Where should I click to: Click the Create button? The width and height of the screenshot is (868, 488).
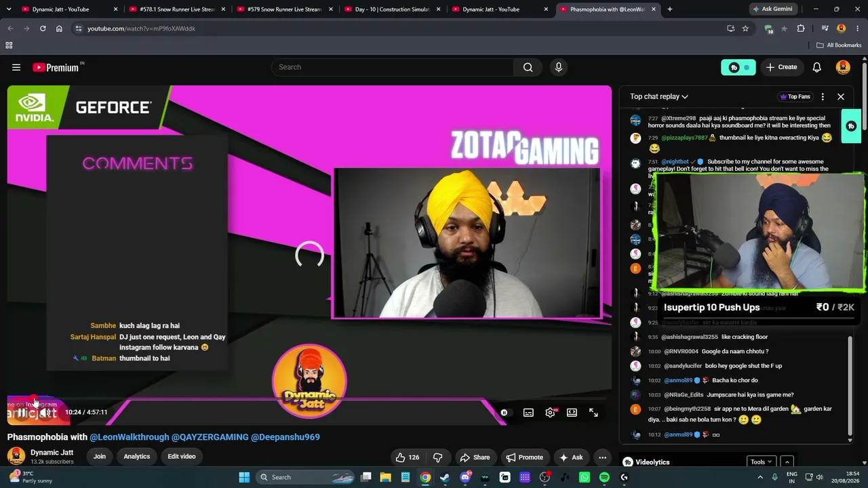coord(782,67)
